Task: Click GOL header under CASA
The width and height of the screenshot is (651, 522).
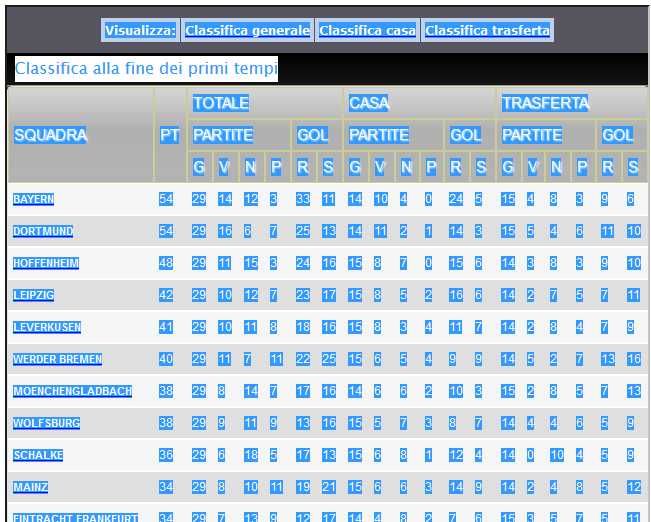Action: [x=466, y=135]
